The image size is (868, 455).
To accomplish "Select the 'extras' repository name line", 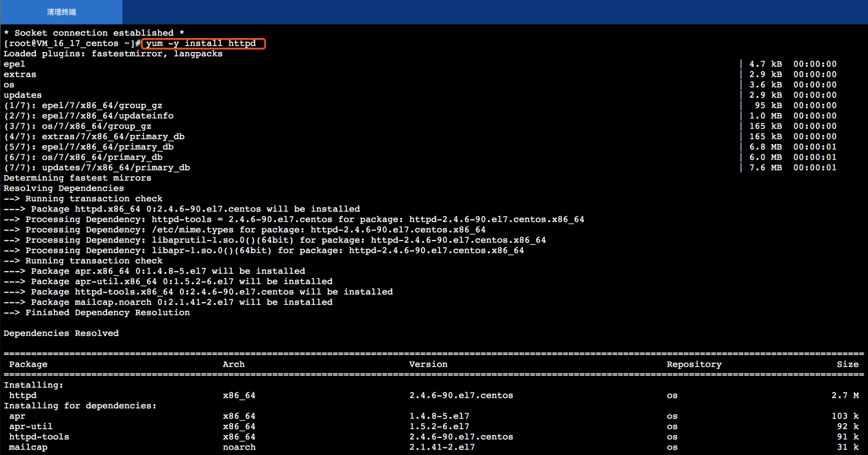I will click(x=20, y=74).
